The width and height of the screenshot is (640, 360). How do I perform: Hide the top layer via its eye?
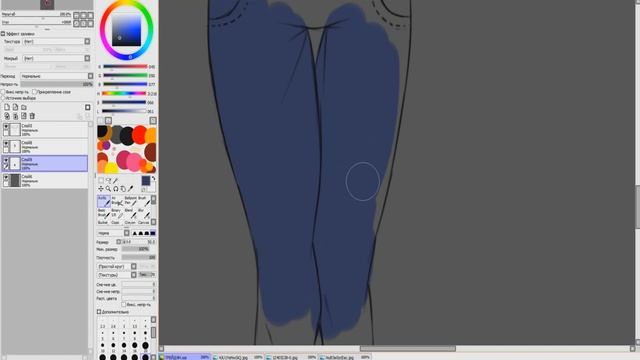click(6, 127)
